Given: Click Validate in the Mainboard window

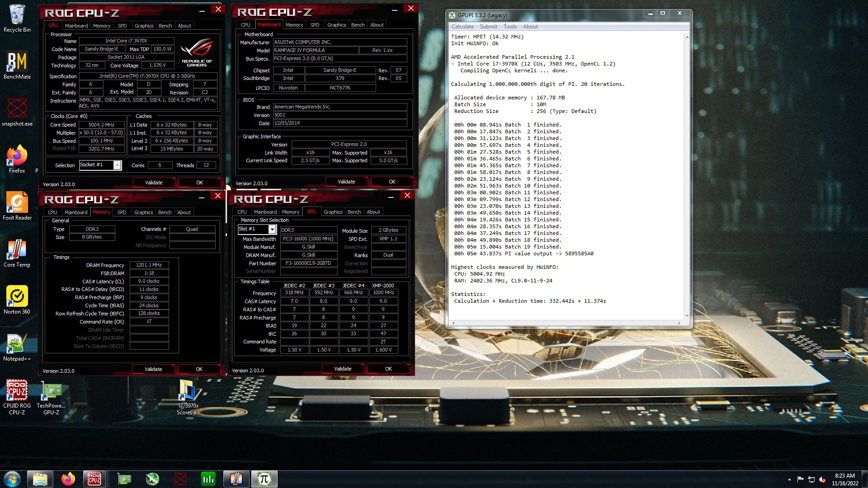Looking at the screenshot, I should pos(346,182).
